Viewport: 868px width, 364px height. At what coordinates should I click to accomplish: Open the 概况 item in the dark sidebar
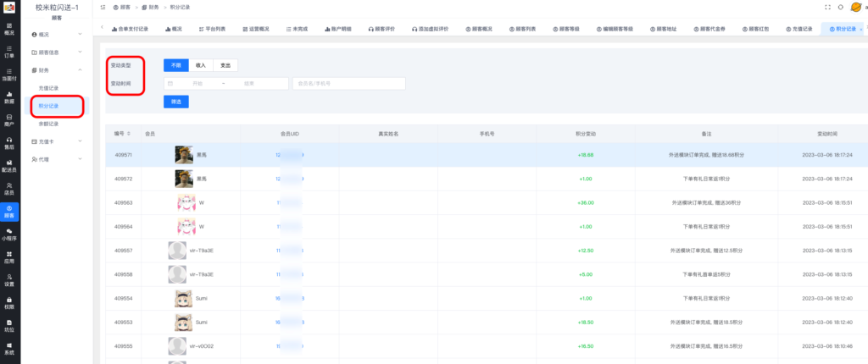tap(9, 29)
